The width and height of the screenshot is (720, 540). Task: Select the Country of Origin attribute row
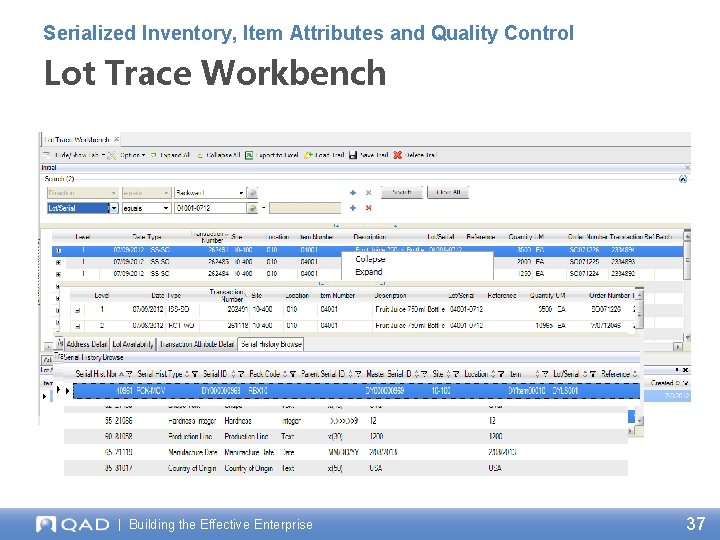pos(345,468)
